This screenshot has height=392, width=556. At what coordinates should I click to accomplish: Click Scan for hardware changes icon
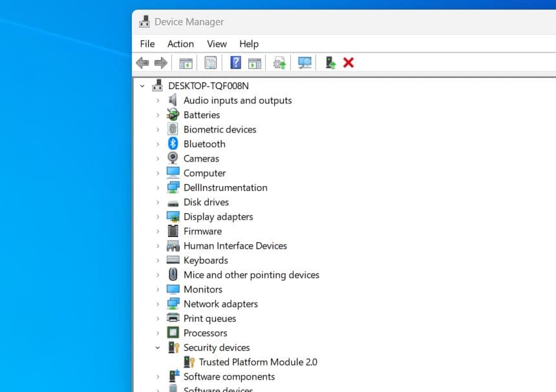point(305,63)
